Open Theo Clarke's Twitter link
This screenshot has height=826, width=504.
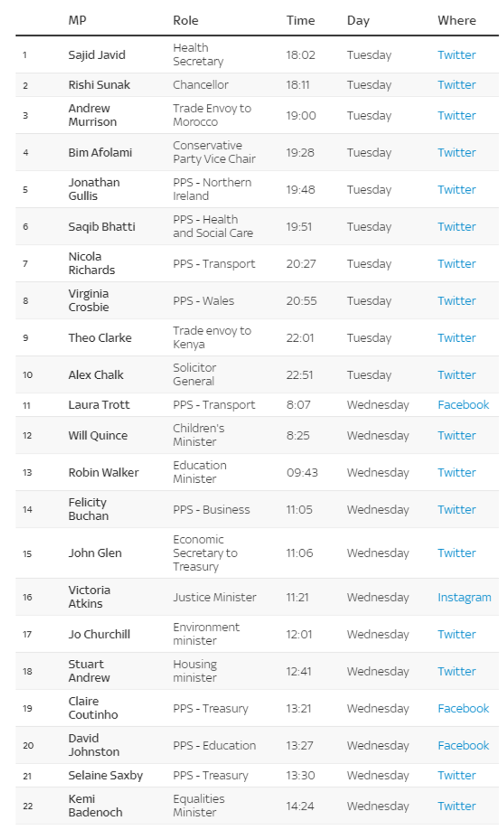(x=456, y=338)
